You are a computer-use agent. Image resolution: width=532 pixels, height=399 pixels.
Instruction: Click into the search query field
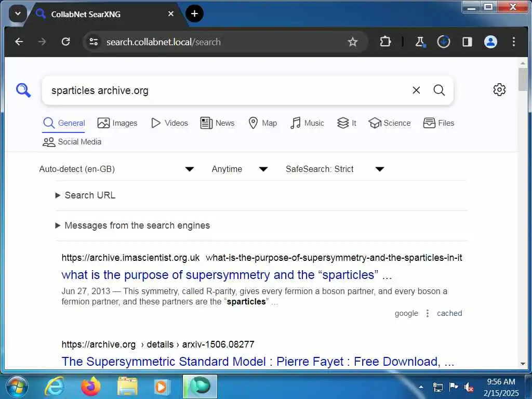coord(228,90)
